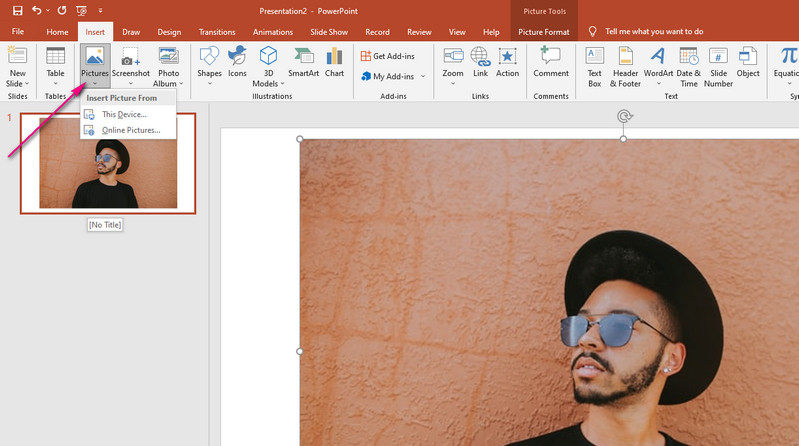Screen dimensions: 799x446
Task: Choose This Device from picture menu
Action: tap(123, 114)
